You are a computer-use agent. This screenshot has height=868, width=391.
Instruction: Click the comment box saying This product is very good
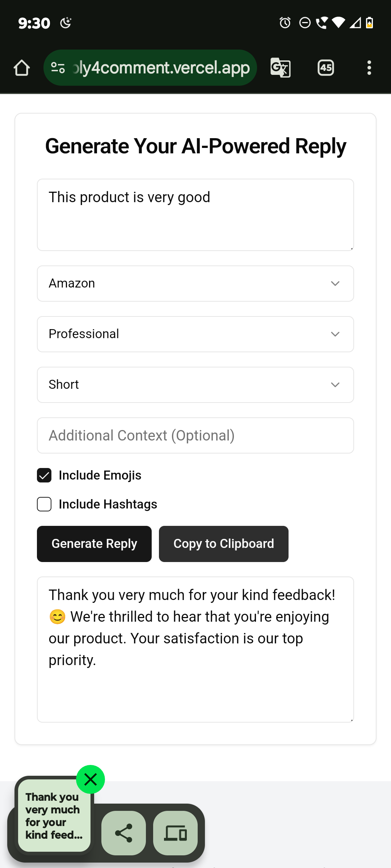195,215
